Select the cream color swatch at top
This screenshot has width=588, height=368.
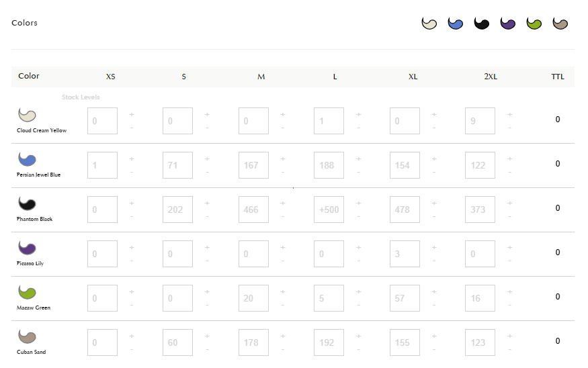tap(429, 24)
